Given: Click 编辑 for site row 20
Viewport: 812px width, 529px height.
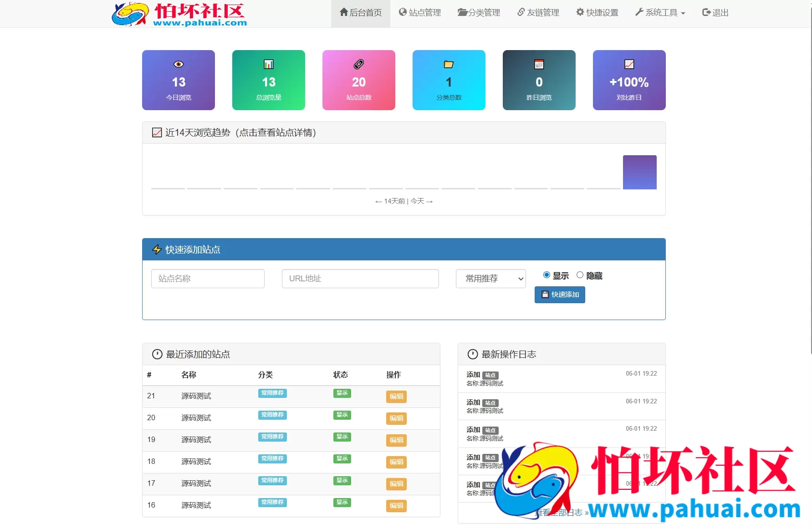Looking at the screenshot, I should click(396, 418).
